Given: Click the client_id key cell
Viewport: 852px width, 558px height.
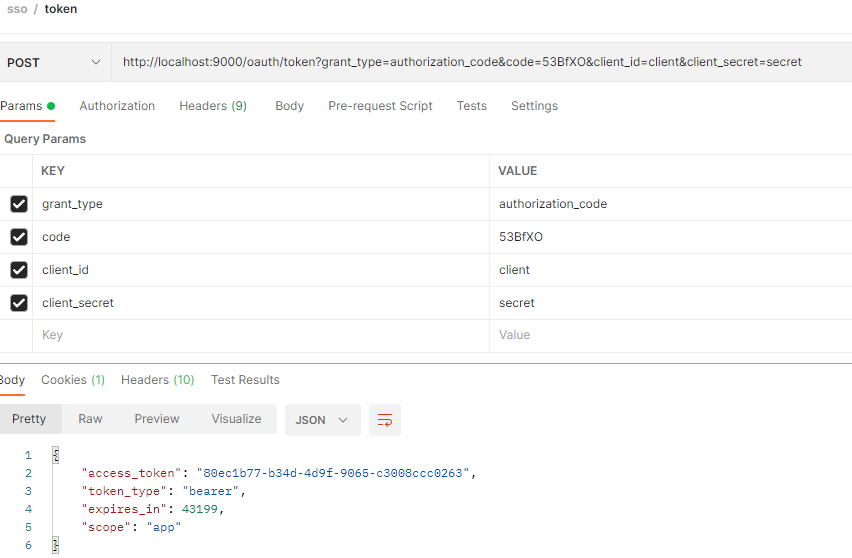Looking at the screenshot, I should [x=261, y=270].
